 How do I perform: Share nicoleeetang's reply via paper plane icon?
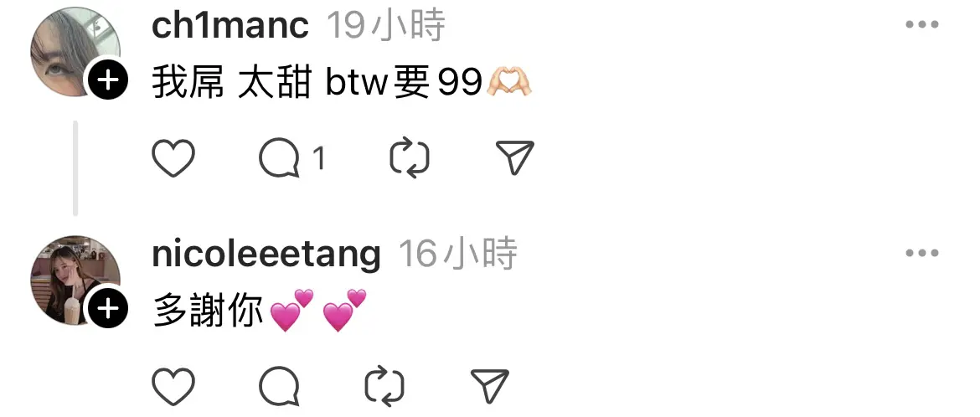(490, 386)
